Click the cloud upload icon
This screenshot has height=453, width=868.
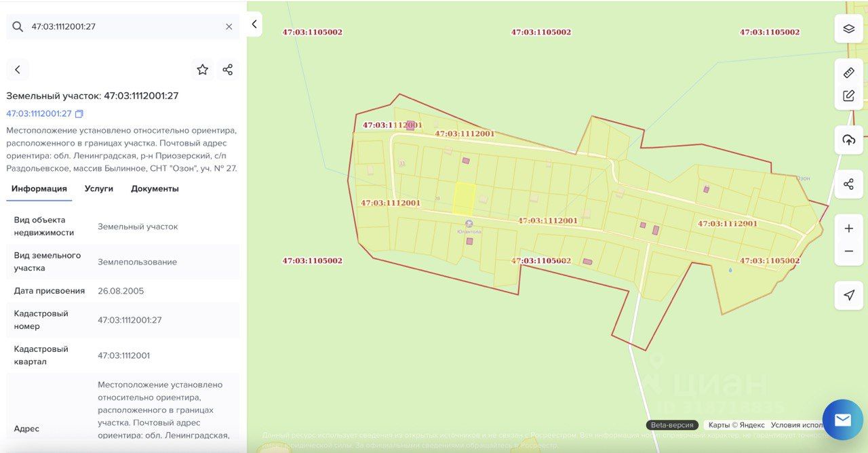848,140
